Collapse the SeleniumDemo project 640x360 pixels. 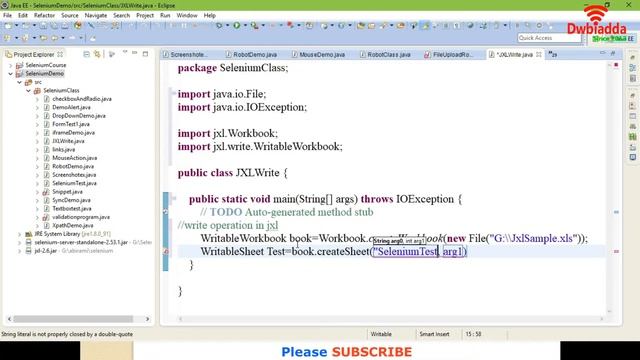11,74
